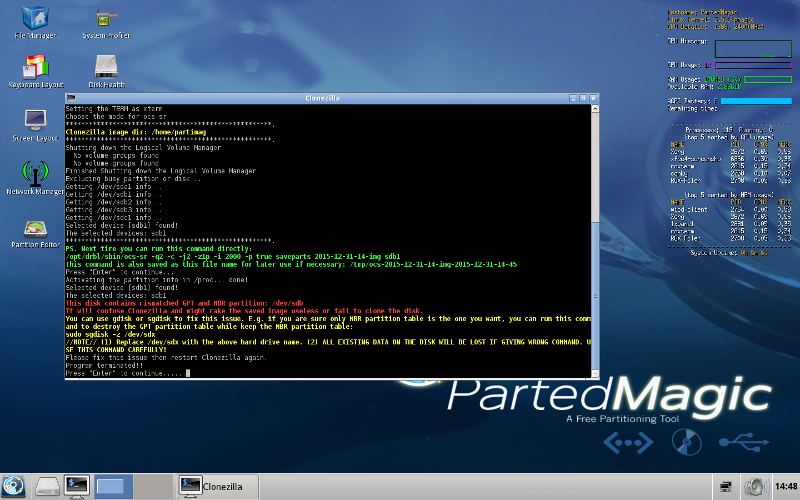800x500 pixels.
Task: Open the Keyboard Layout desktop icon
Action: (33, 68)
